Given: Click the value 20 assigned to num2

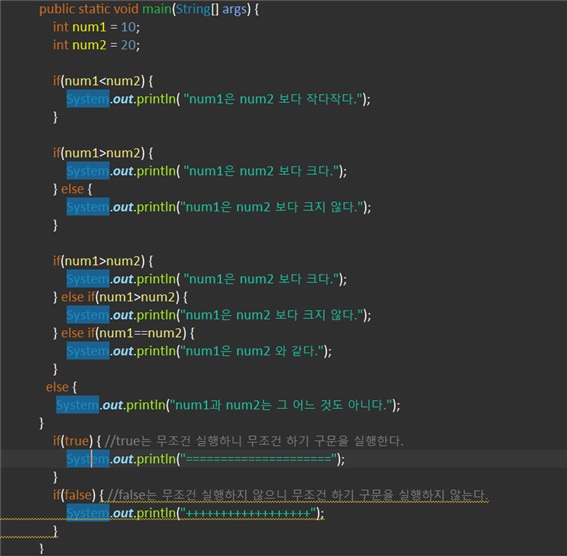Looking at the screenshot, I should (x=128, y=45).
